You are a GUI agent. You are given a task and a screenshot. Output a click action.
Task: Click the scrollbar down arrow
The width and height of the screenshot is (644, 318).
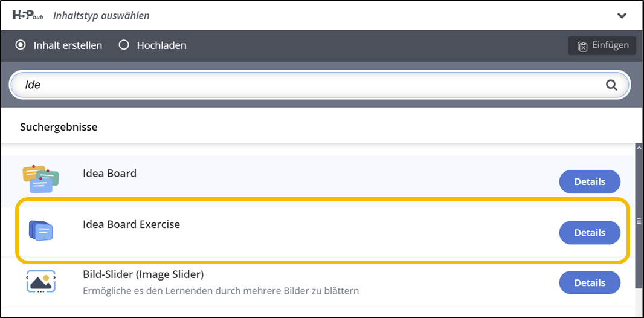[x=639, y=313]
